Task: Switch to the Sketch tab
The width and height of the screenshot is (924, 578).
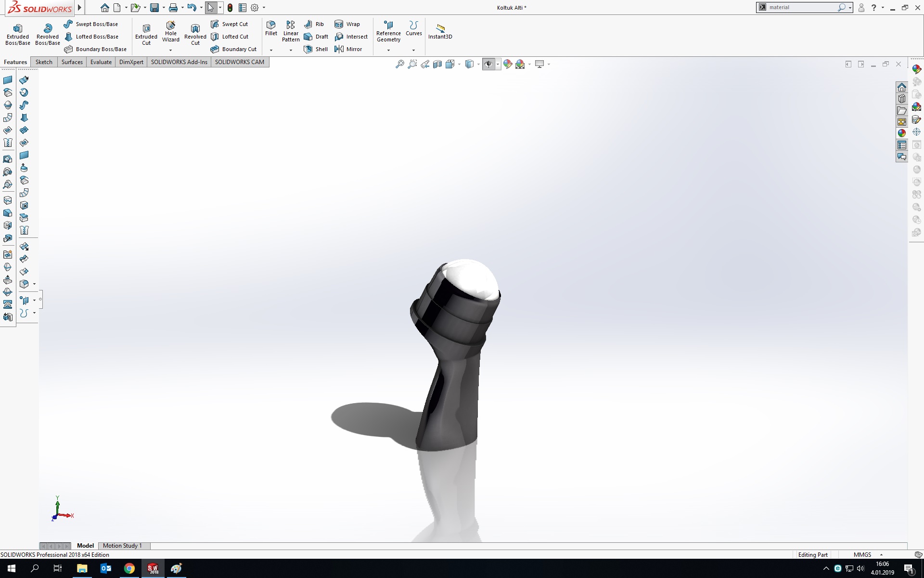Action: click(x=44, y=62)
